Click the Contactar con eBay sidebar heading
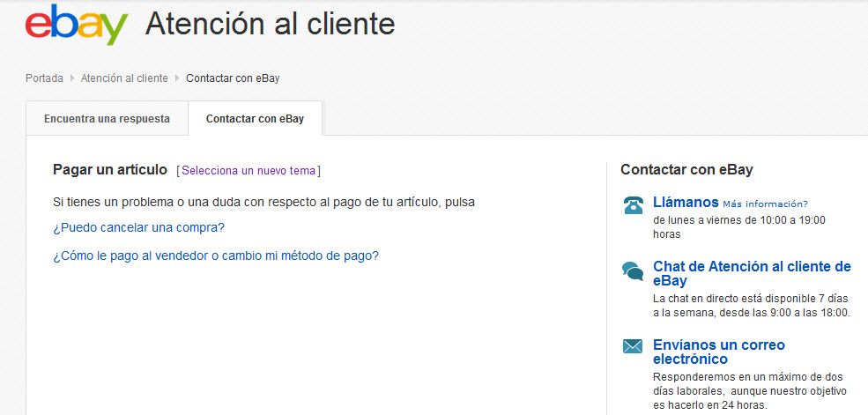This screenshot has width=868, height=415. click(686, 170)
